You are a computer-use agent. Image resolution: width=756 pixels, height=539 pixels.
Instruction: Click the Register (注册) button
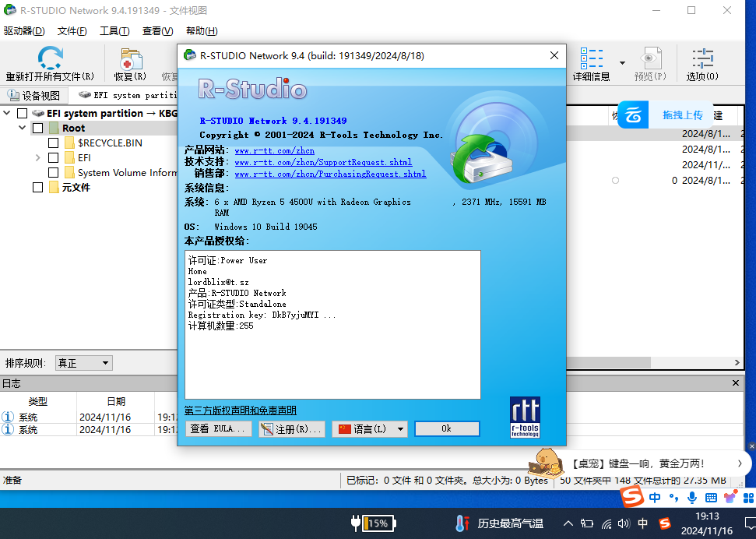click(291, 429)
